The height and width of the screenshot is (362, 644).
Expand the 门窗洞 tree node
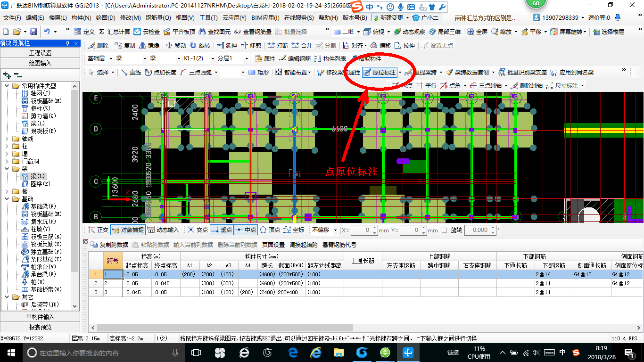[7, 161]
